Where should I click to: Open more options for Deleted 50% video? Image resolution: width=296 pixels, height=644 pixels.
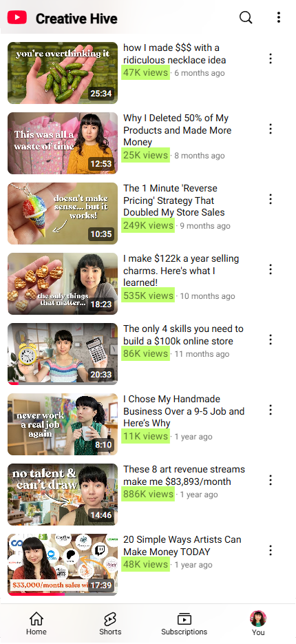270,129
